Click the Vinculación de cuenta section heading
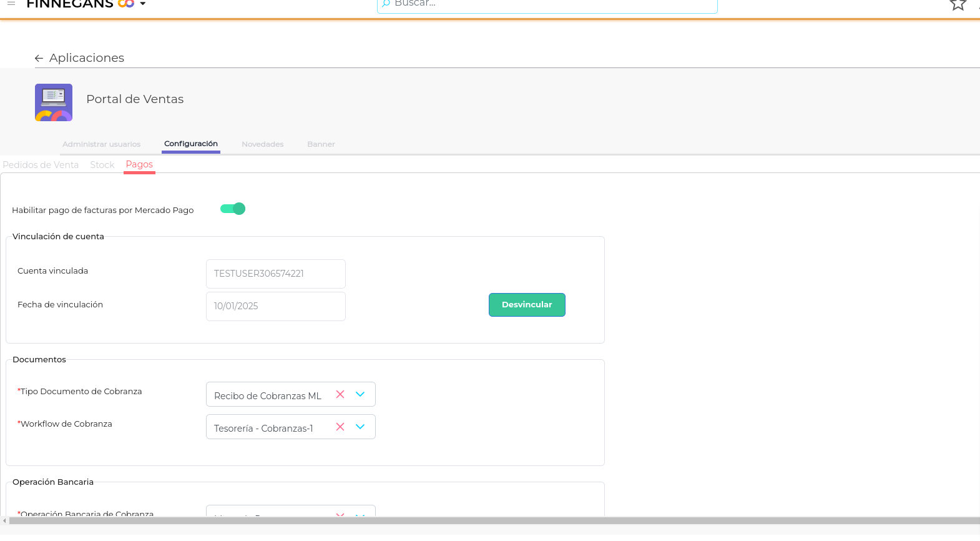 pos(58,237)
